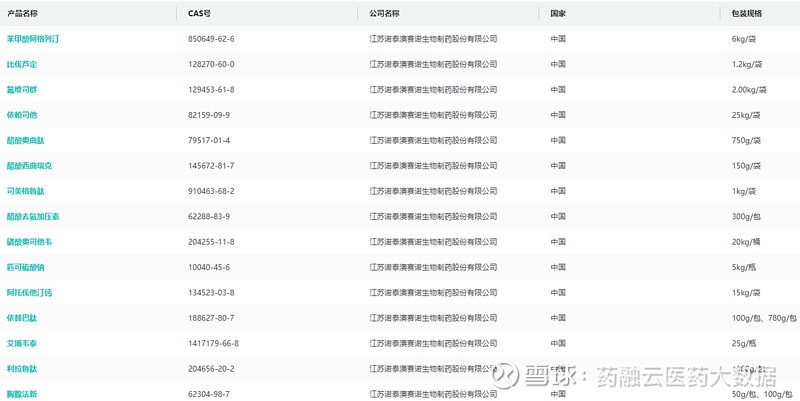Click the 25kg/袋 packaging cell

pyautogui.click(x=746, y=115)
